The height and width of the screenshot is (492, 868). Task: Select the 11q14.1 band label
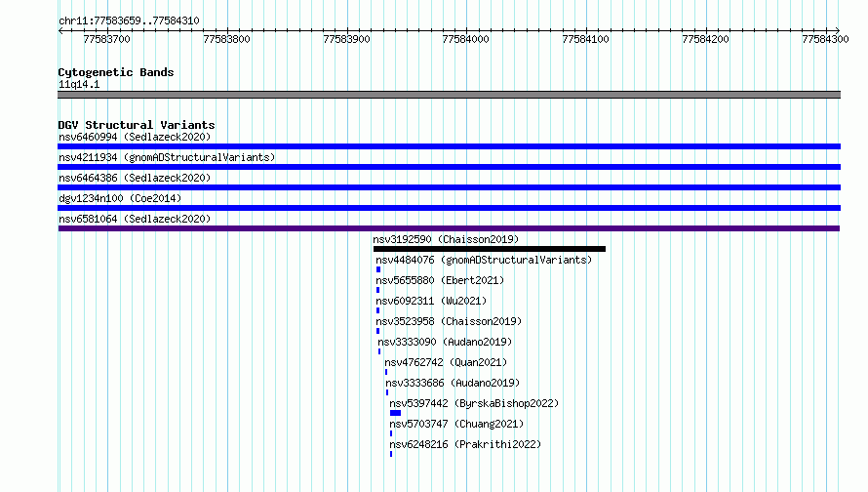[x=79, y=84]
